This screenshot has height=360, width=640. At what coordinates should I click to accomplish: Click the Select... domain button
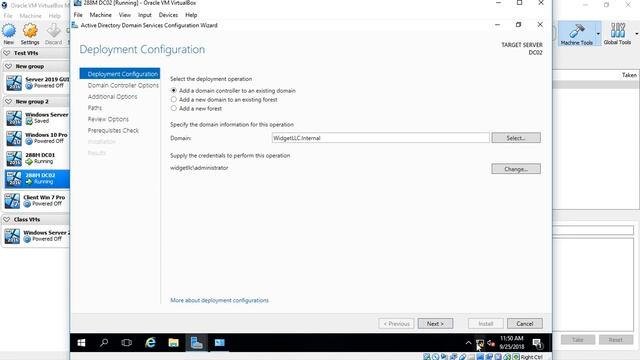pos(516,138)
